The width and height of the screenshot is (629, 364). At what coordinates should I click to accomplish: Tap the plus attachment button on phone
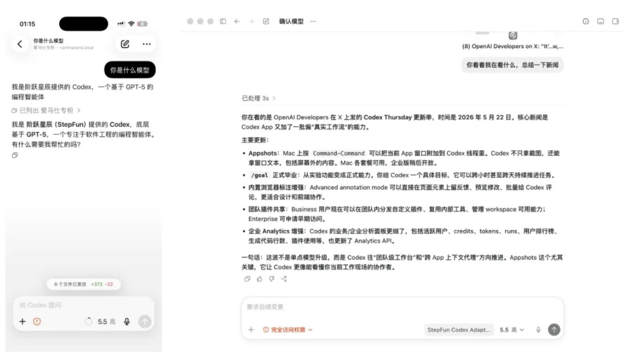click(22, 321)
